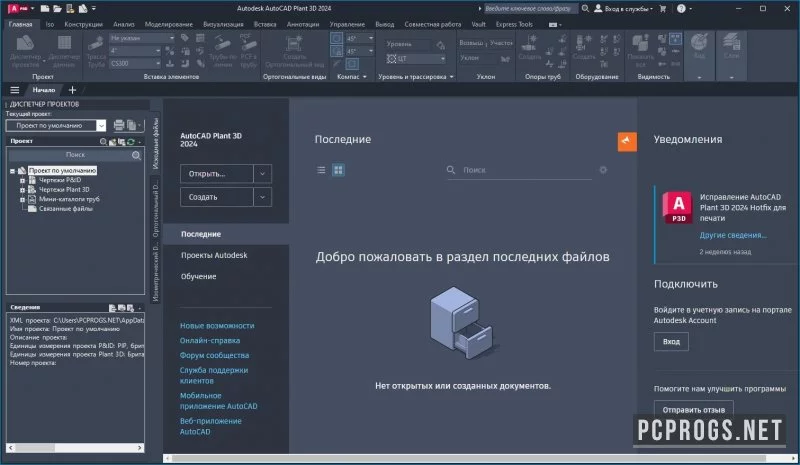Open the dropdown arrow next to Открыть
Viewport: 800px width, 465px height.
[x=262, y=174]
